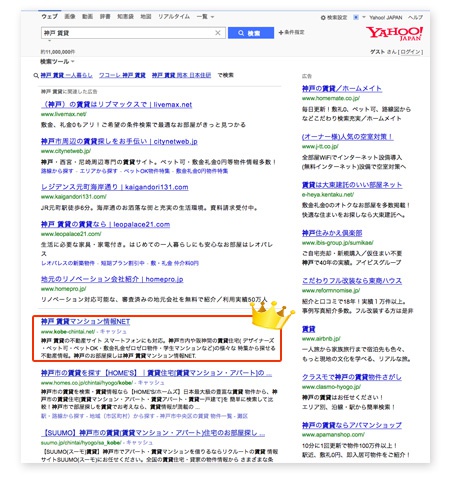Viewport: 453px width, 488px height.
Task: Switch to the 動画 tab
Action: (87, 16)
